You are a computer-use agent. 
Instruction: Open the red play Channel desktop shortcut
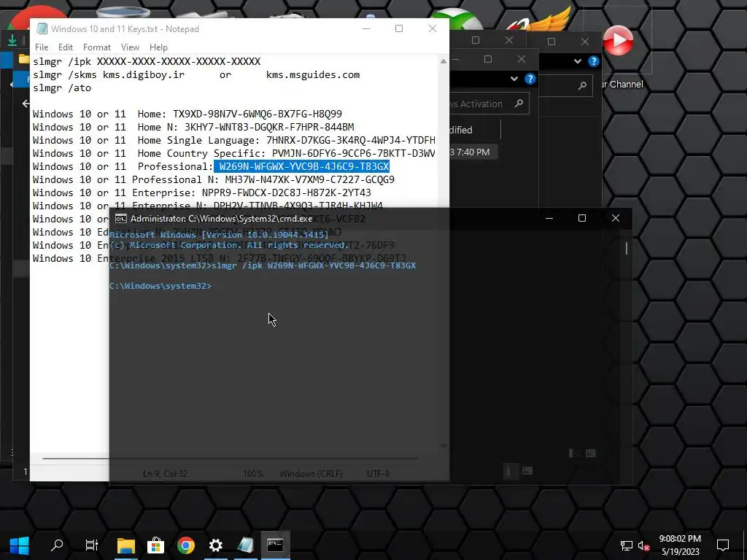click(618, 41)
